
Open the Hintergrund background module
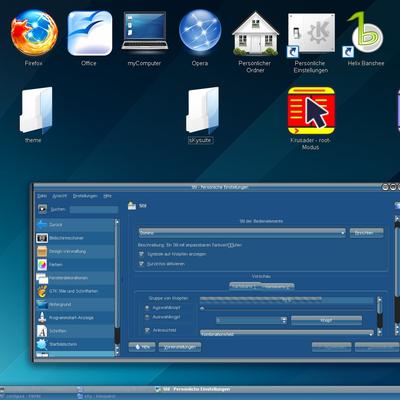pyautogui.click(x=75, y=304)
